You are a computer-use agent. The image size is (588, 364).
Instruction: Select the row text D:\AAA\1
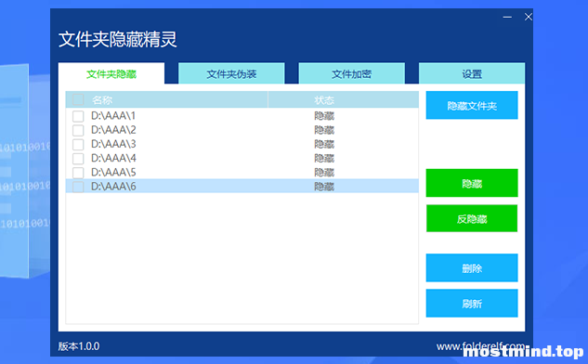click(113, 116)
